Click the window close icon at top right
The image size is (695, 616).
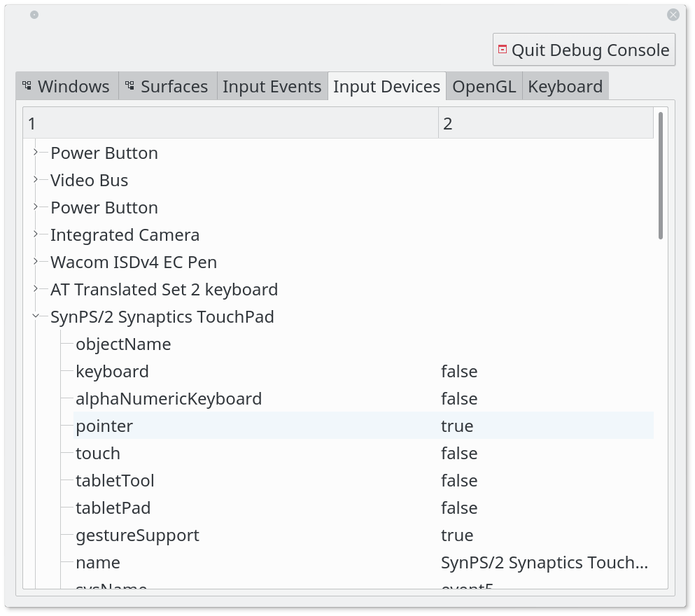coord(673,14)
